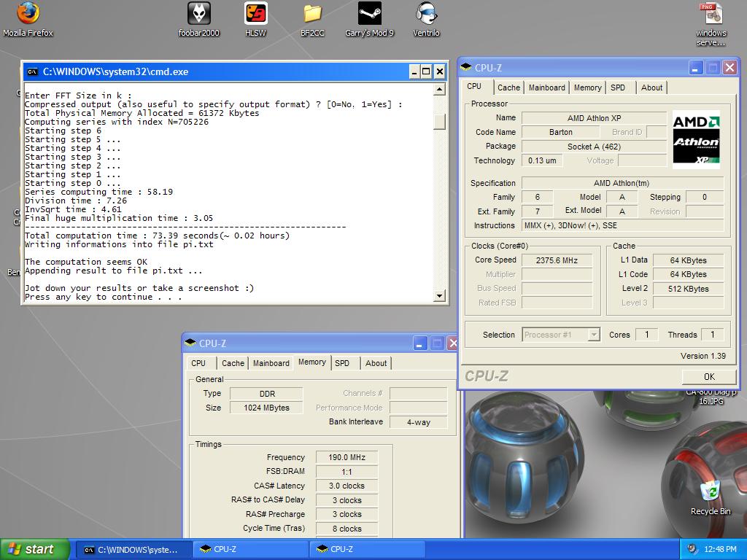The width and height of the screenshot is (747, 560).
Task: Click the cmd.exe scrollbar up arrow
Action: pos(439,89)
